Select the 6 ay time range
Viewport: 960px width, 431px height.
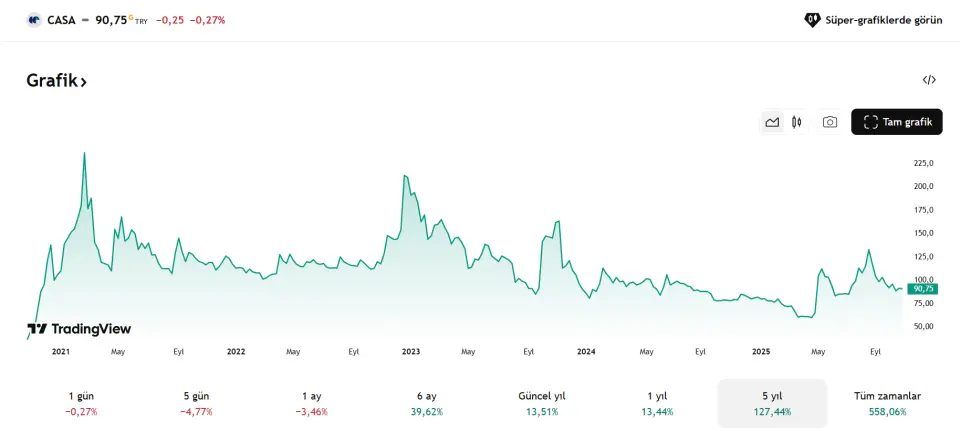tap(427, 403)
